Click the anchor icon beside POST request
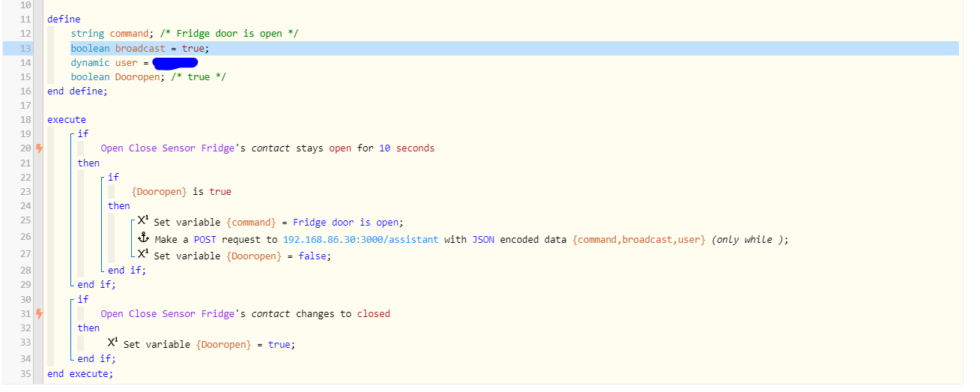The height and width of the screenshot is (392, 980). (145, 238)
